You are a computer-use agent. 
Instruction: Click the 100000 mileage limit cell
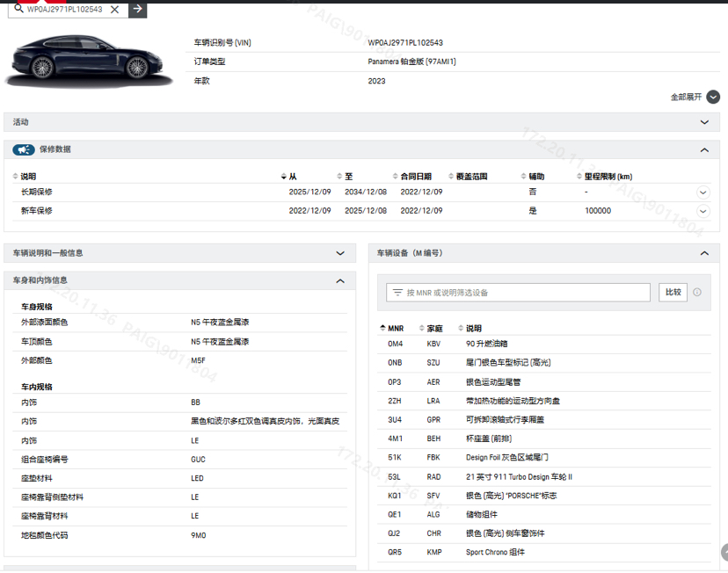point(598,211)
